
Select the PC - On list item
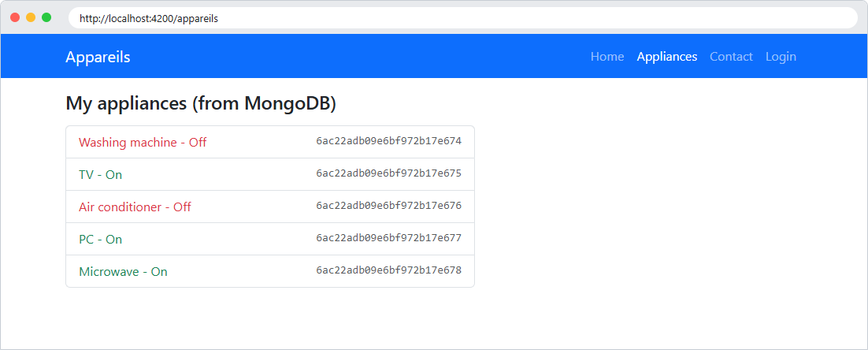tap(270, 239)
